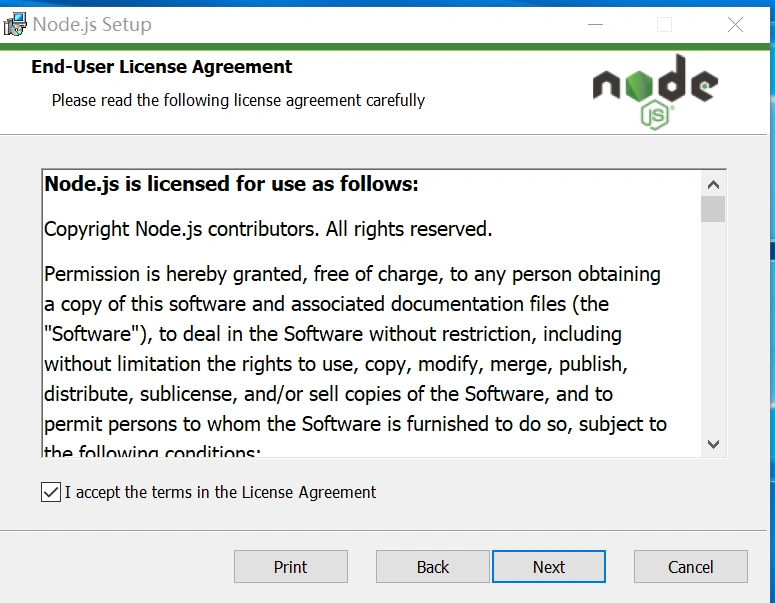Click the installer icon in the title bar
775x603 pixels.
14,24
